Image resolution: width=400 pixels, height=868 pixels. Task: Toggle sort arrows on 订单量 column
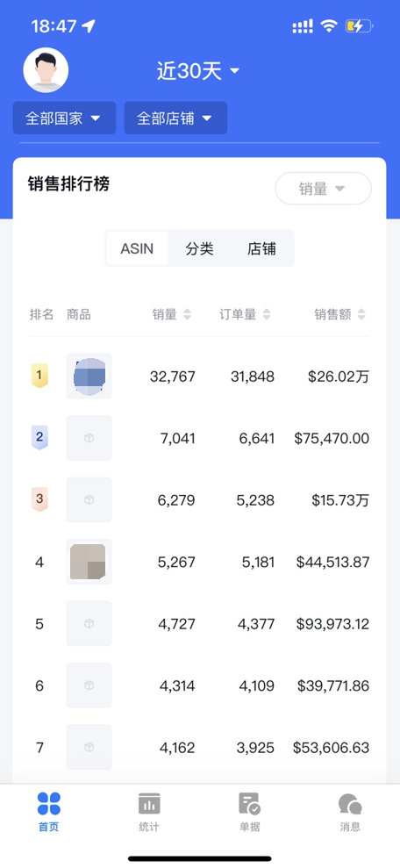point(267,314)
